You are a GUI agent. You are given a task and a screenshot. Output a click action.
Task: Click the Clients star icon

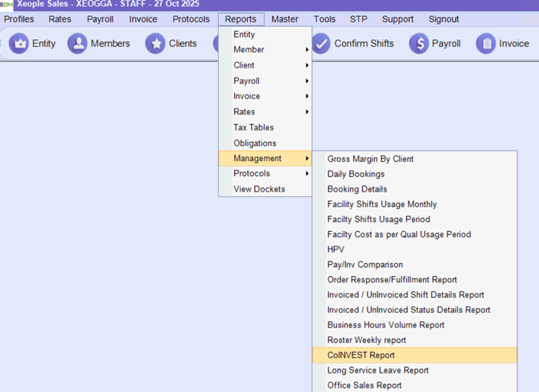[155, 43]
